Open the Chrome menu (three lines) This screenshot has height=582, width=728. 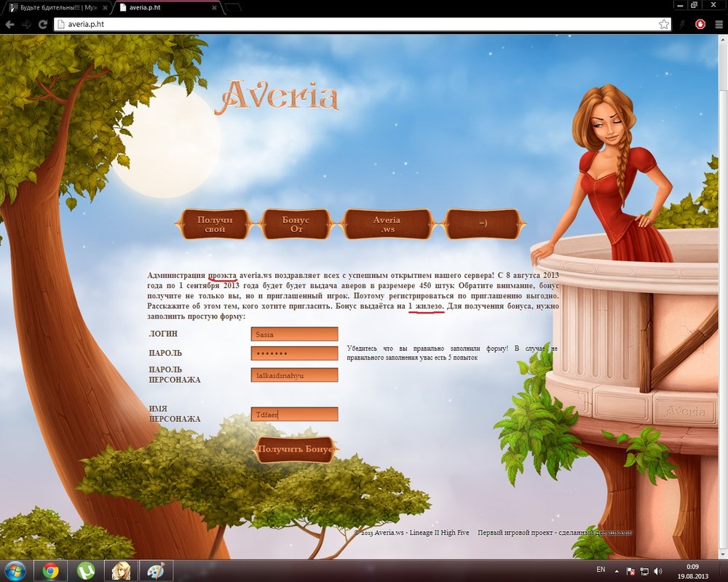coord(719,24)
